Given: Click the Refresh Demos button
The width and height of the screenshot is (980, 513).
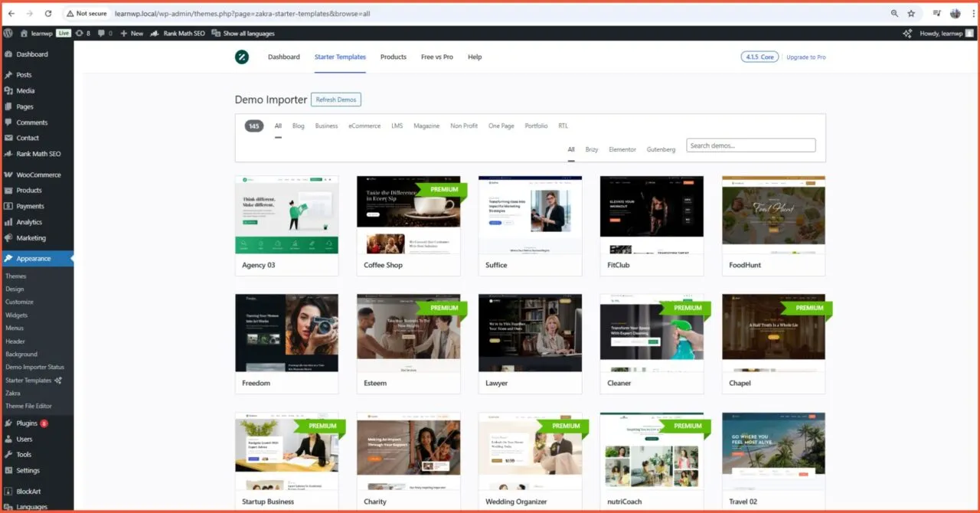Looking at the screenshot, I should (336, 100).
